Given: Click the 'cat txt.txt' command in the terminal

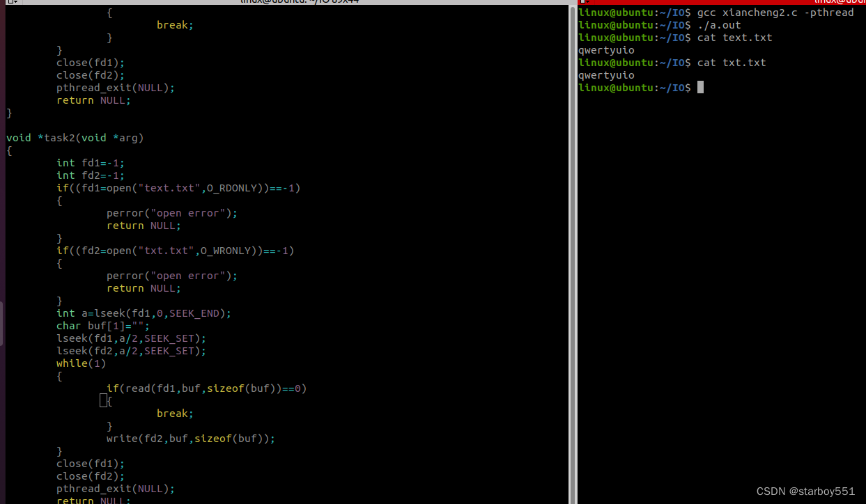Looking at the screenshot, I should click(x=732, y=63).
